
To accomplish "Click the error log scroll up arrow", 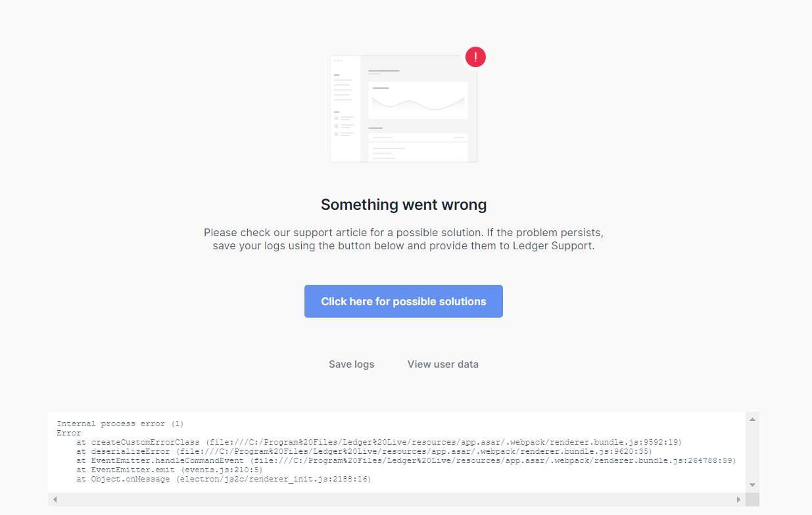I will pos(752,419).
